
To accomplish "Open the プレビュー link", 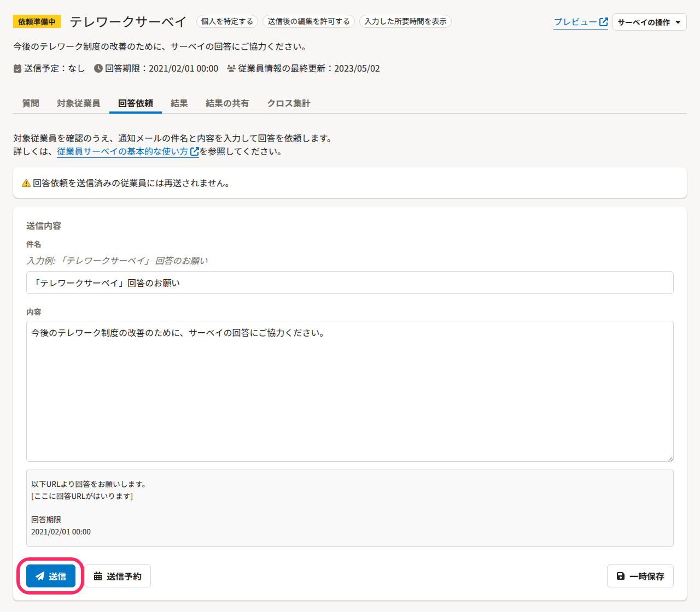I will coord(581,22).
